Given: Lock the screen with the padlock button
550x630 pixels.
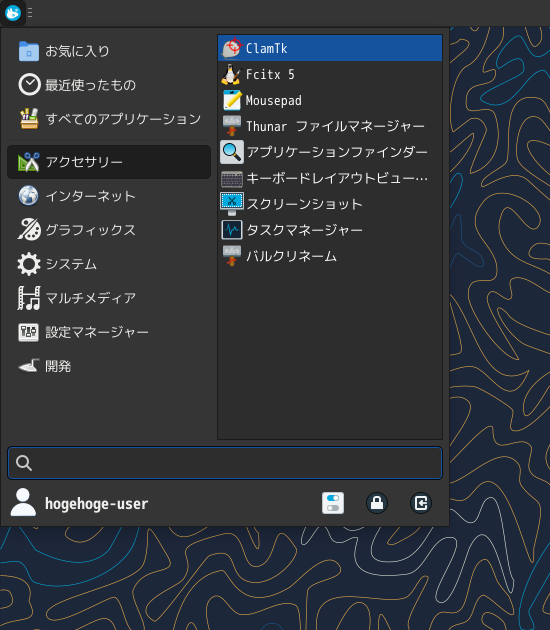Looking at the screenshot, I should (x=377, y=503).
